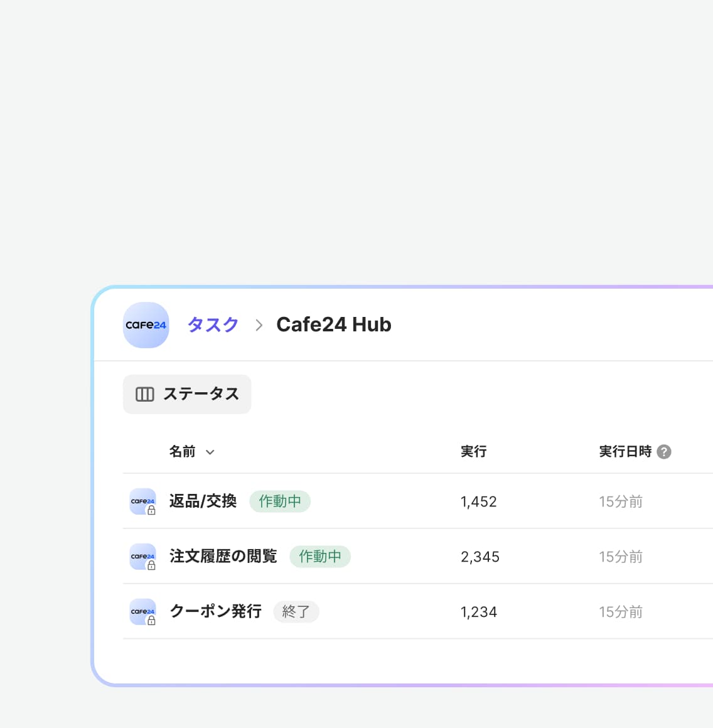Click the columns icon in ステータス button
This screenshot has width=713, height=728.
tap(145, 394)
